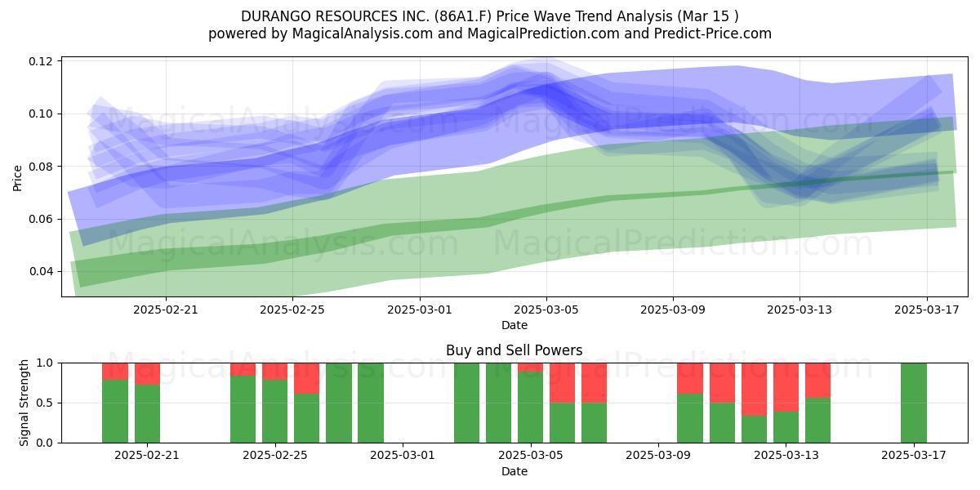This screenshot has width=980, height=490.
Task: Click the 0.5 tick on the signal strength axis
Action: click(x=46, y=403)
